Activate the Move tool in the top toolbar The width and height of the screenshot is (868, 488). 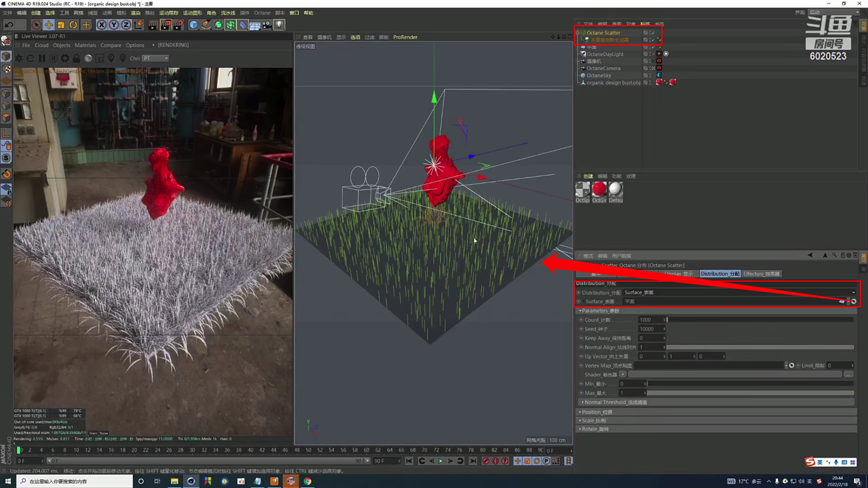click(49, 25)
